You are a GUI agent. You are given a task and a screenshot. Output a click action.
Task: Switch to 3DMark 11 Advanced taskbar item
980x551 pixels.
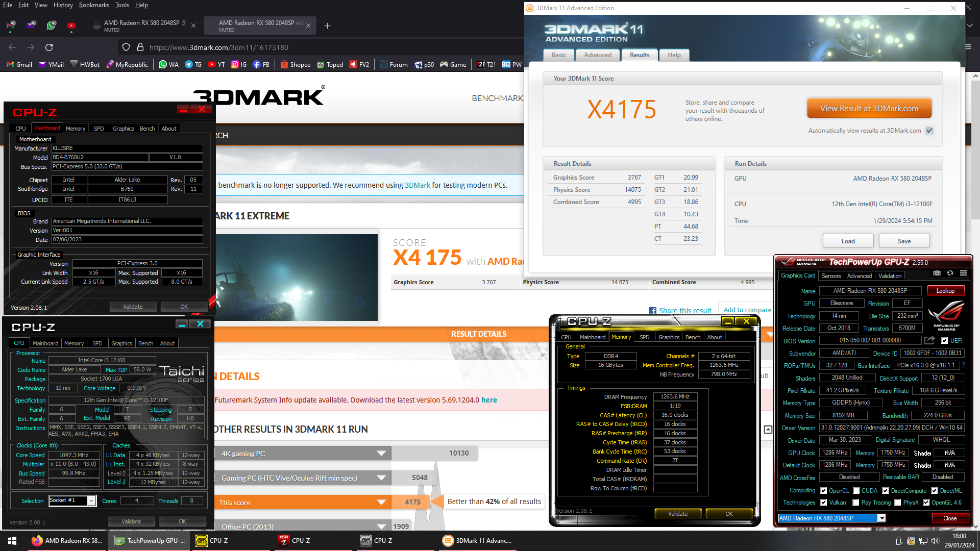478,541
